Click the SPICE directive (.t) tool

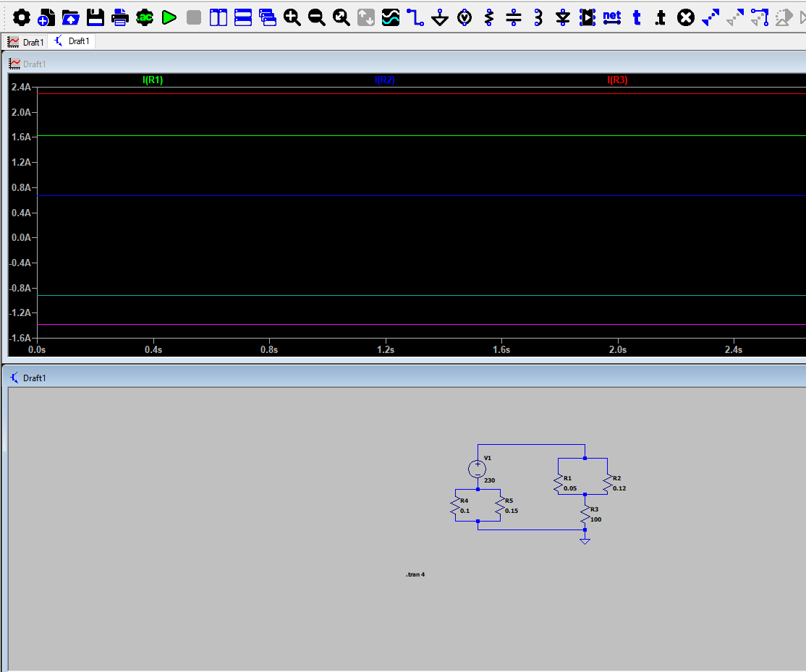661,17
